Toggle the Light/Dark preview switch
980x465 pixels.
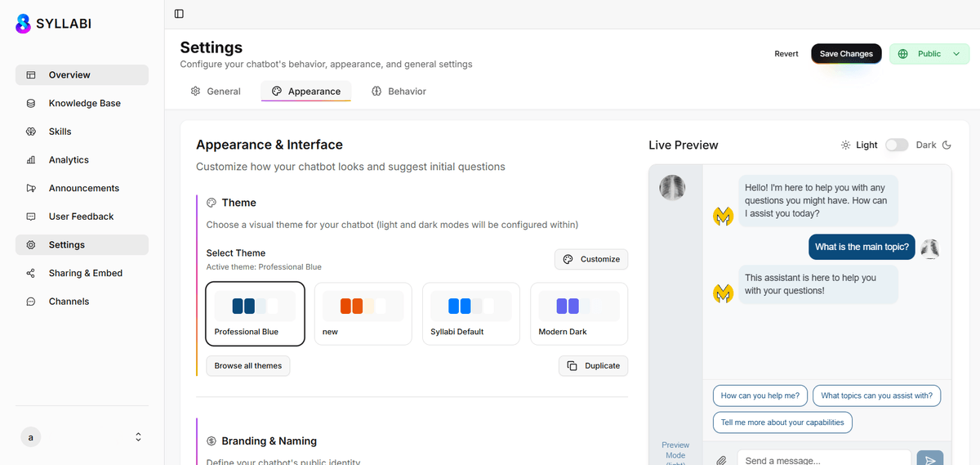(x=896, y=145)
